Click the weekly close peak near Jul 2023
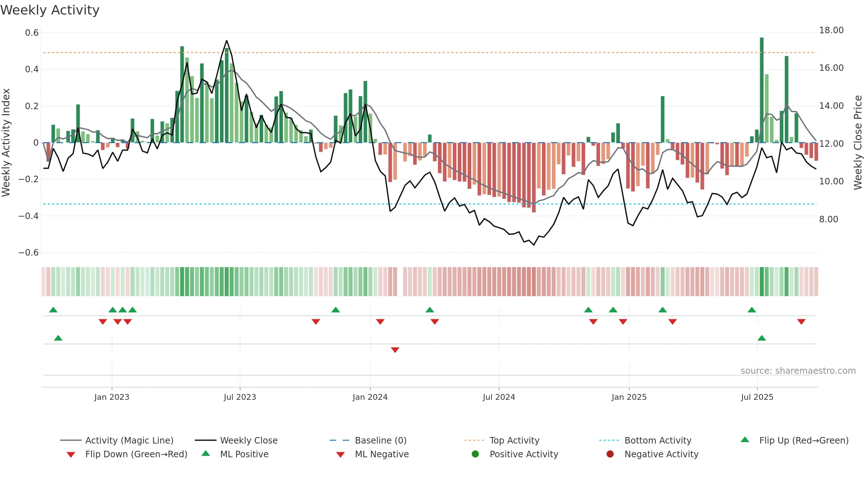This screenshot has width=868, height=488. pyautogui.click(x=227, y=41)
